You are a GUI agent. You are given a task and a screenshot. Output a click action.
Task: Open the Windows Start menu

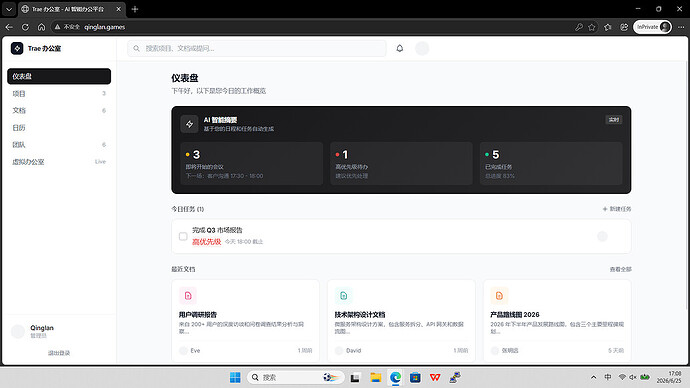(x=235, y=377)
